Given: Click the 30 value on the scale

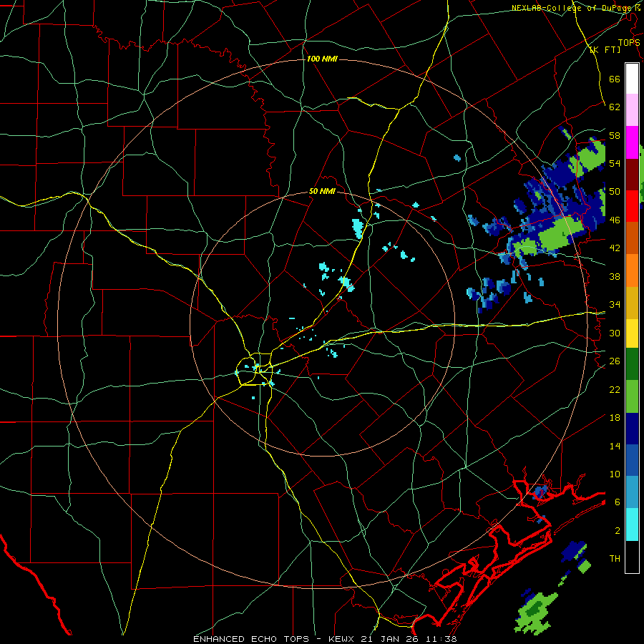Looking at the screenshot, I should click(615, 333).
